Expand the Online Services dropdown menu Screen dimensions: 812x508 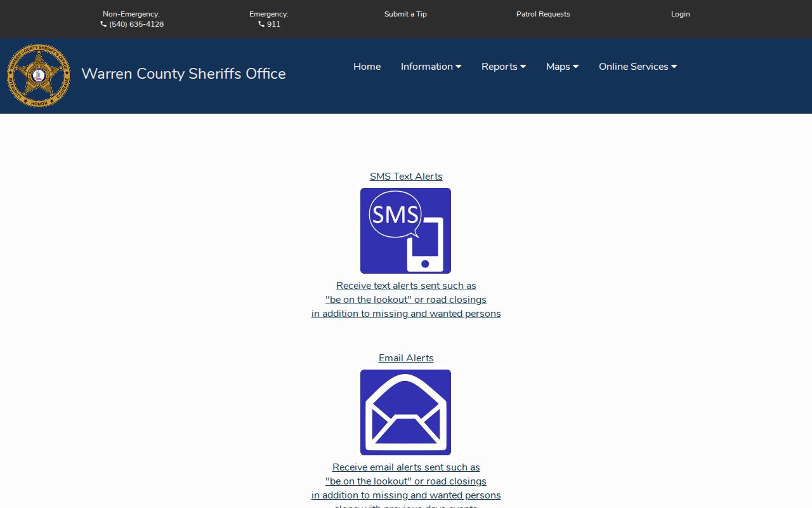click(638, 67)
